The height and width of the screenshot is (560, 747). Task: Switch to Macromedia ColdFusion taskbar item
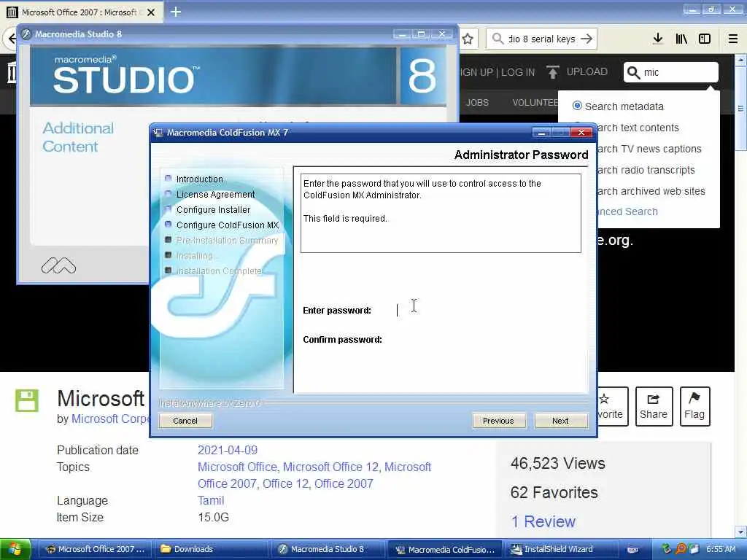click(444, 550)
